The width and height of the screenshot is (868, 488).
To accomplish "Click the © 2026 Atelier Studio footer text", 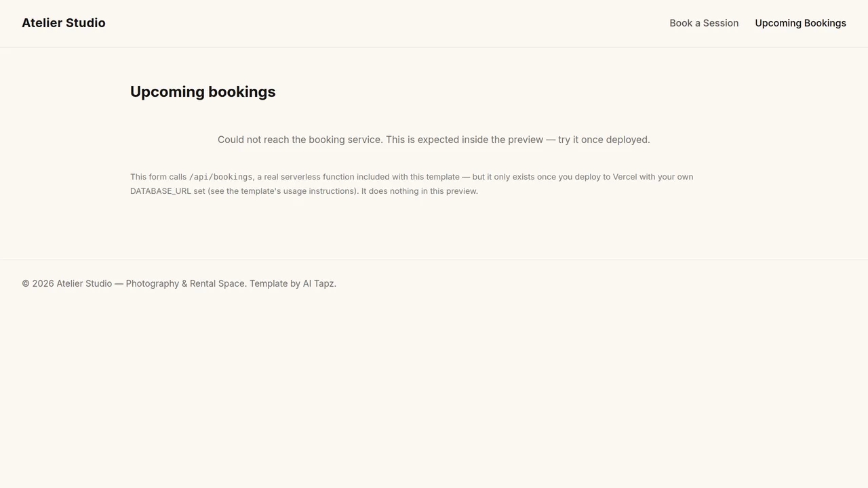I will [x=179, y=283].
